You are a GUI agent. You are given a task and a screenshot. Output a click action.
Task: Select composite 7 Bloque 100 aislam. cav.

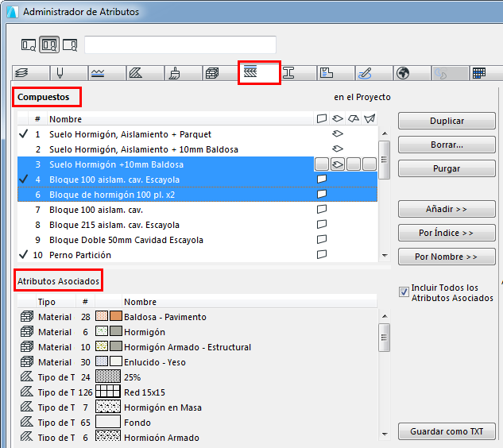(x=197, y=210)
